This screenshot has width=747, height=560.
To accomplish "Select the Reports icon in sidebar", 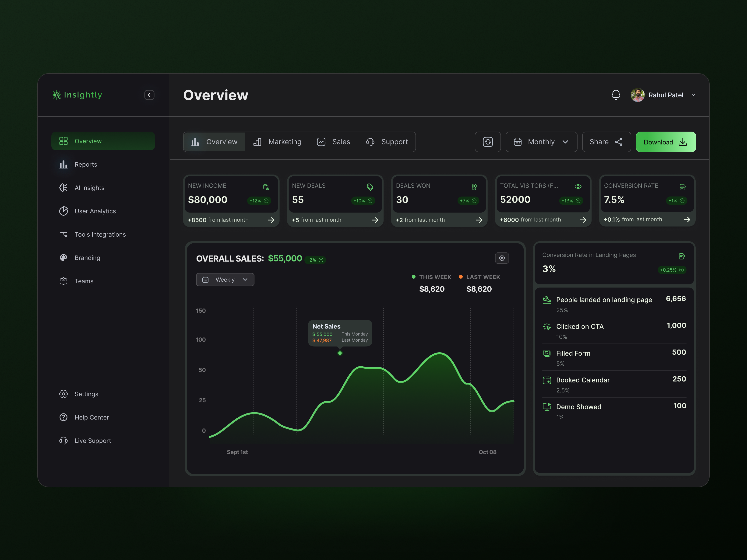I will tap(63, 164).
